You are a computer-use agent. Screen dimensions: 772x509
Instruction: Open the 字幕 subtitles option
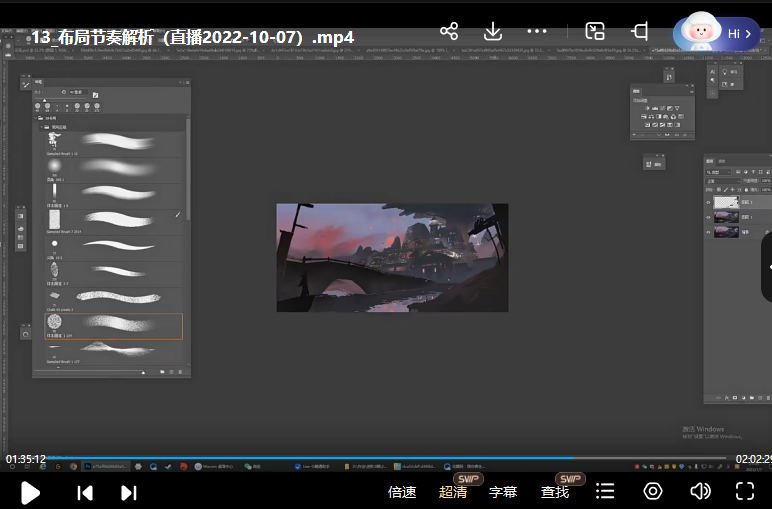[x=503, y=492]
